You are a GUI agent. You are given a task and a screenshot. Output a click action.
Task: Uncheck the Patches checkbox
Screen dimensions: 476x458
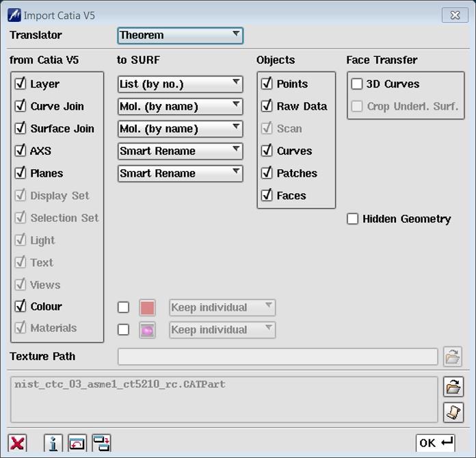(267, 173)
